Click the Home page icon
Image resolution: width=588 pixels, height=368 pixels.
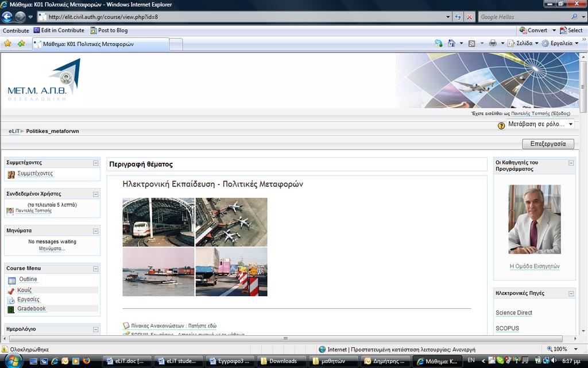click(x=451, y=43)
